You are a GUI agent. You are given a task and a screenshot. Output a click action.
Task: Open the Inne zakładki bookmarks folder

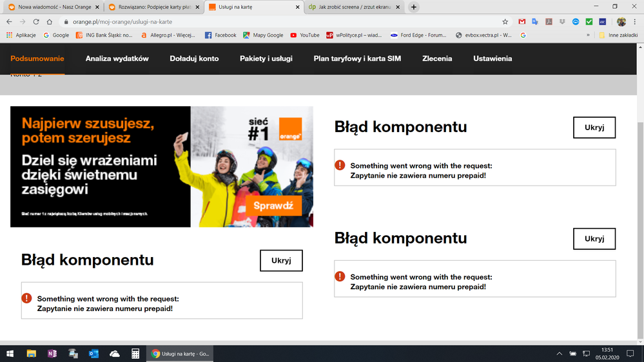tap(618, 35)
